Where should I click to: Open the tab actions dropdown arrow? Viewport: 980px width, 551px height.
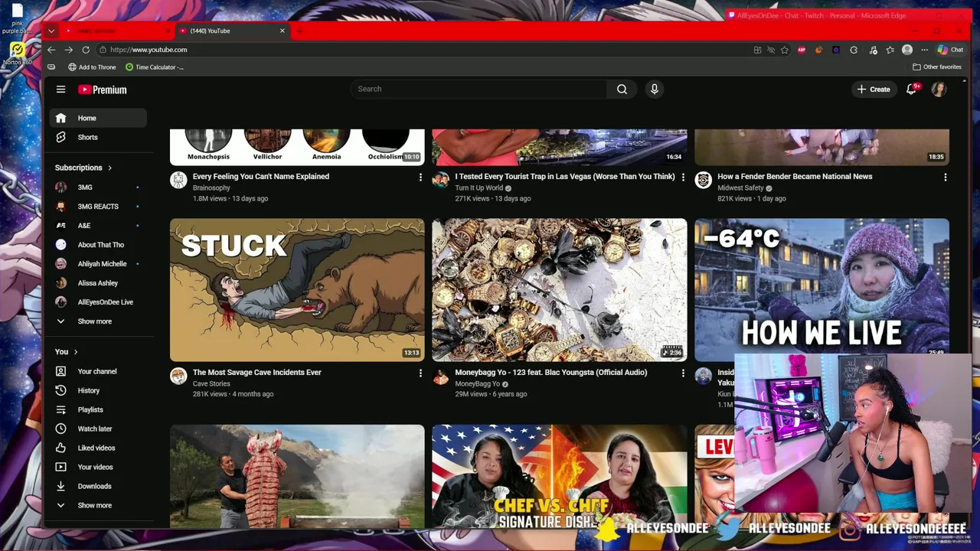point(51,31)
